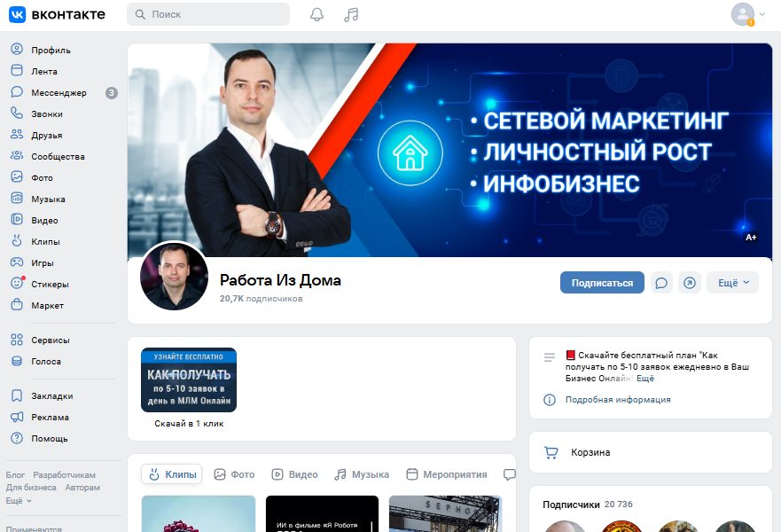
Task: Open the Корзина cart icon
Action: (x=551, y=452)
